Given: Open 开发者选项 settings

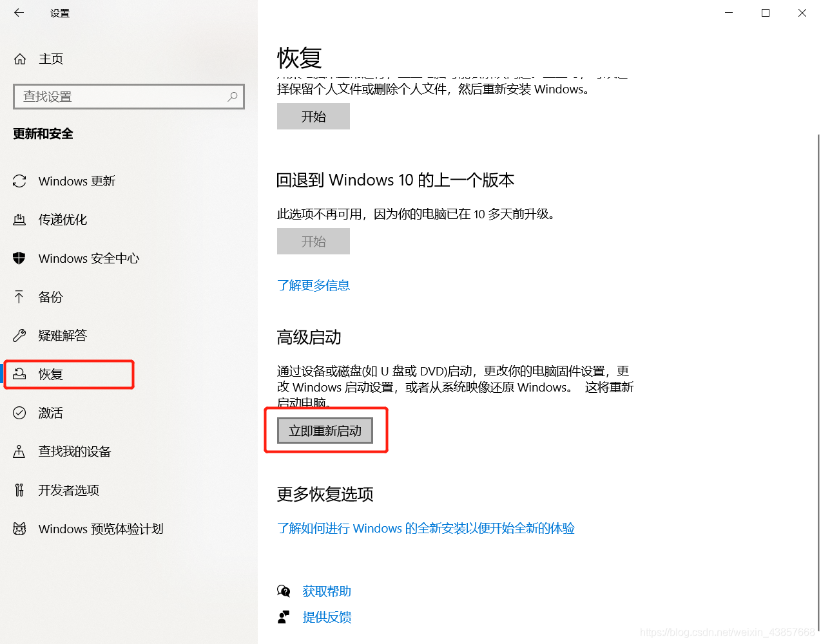Looking at the screenshot, I should [70, 490].
